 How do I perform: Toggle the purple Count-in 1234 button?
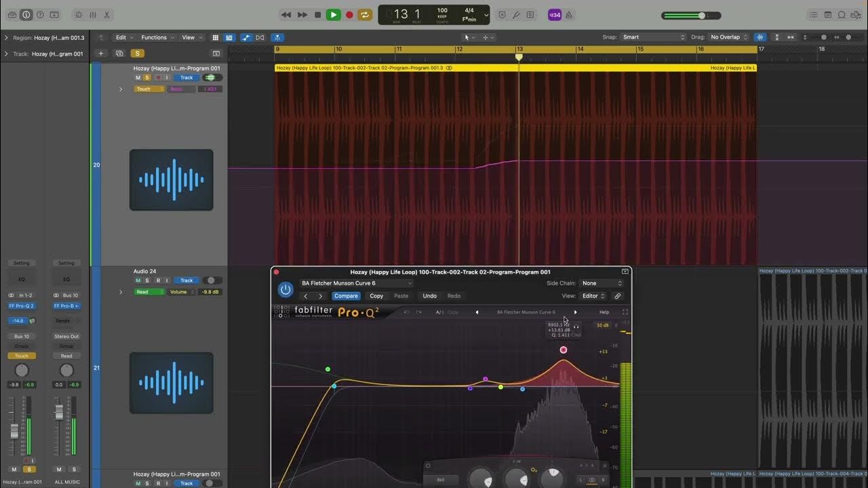point(555,15)
